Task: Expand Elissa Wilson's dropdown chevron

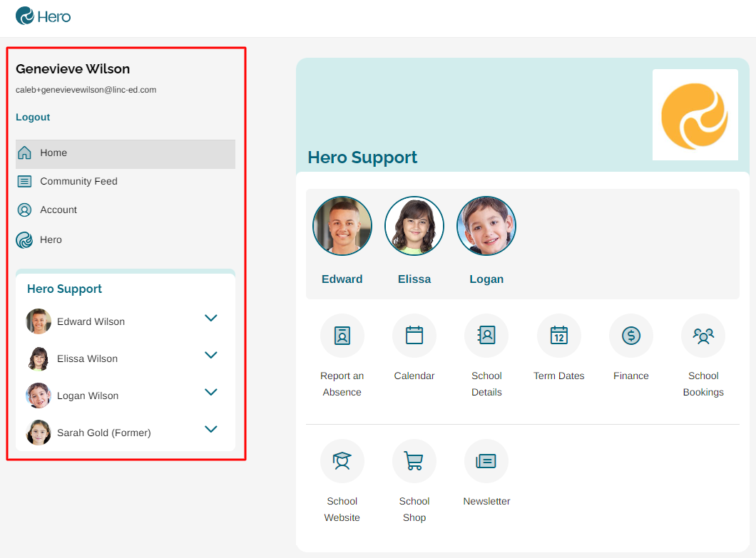Action: [x=211, y=356]
